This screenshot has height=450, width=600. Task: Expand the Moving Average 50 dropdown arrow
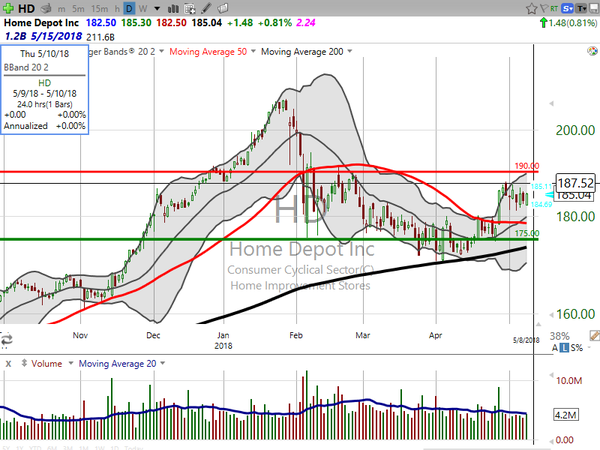tap(253, 51)
